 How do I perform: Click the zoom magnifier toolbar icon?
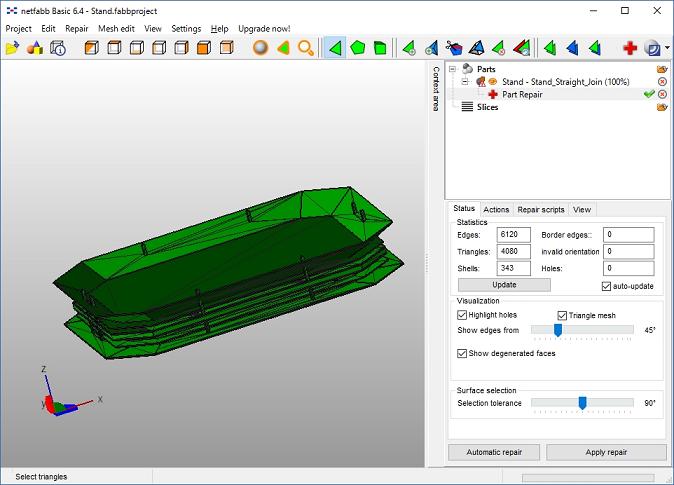coord(306,48)
